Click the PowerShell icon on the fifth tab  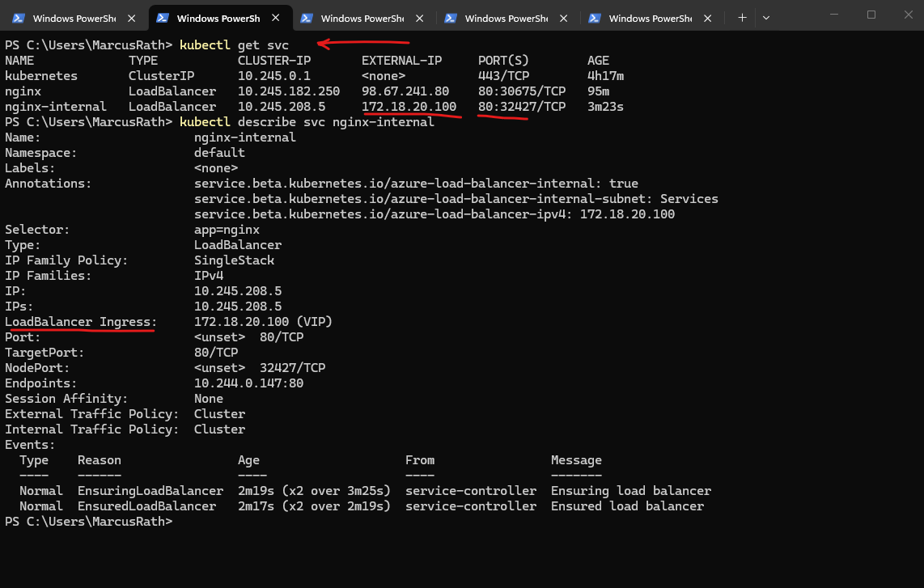tap(595, 18)
